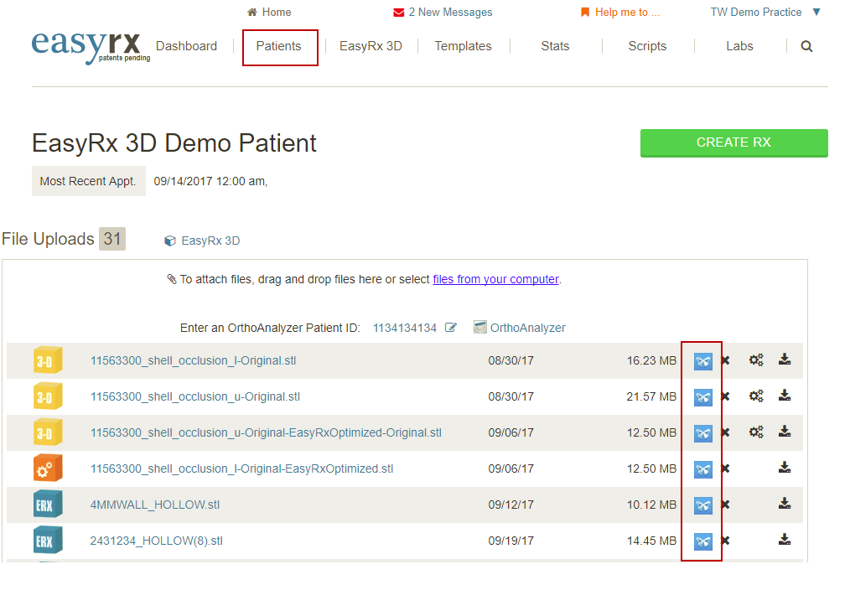Screen dimensions: 850x616
Task: Download u-Original-EasyRxOptimized-Original.stl
Action: click(785, 432)
